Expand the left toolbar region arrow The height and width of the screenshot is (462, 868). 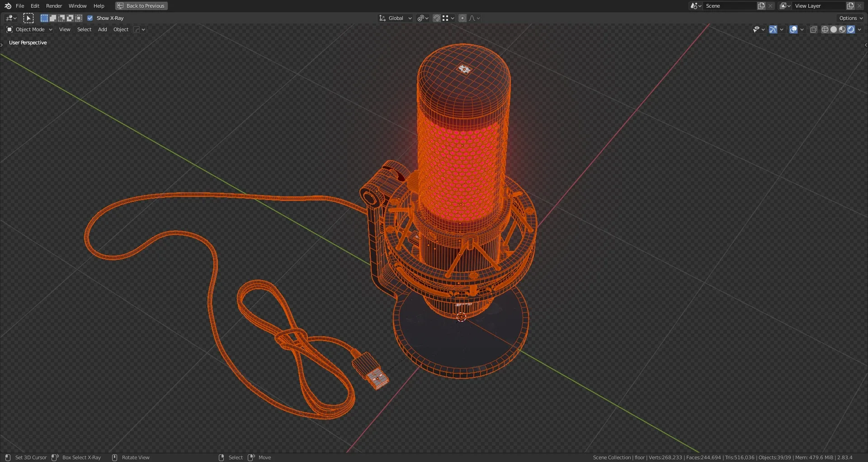coord(2,45)
